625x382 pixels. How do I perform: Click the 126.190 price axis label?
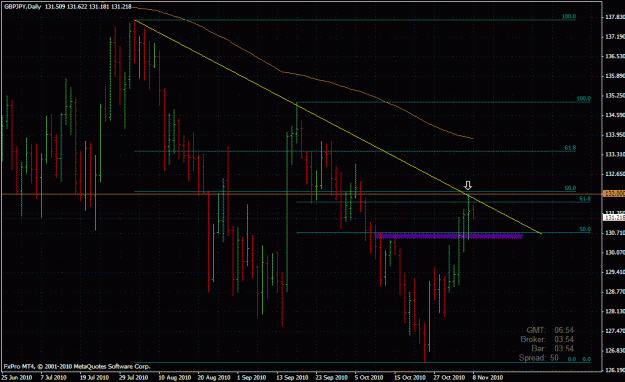tap(615, 370)
